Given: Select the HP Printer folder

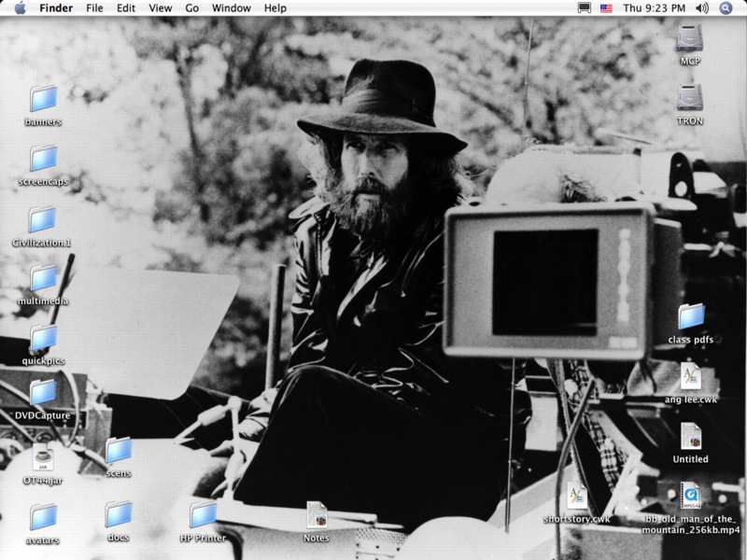Looking at the screenshot, I should (x=203, y=515).
